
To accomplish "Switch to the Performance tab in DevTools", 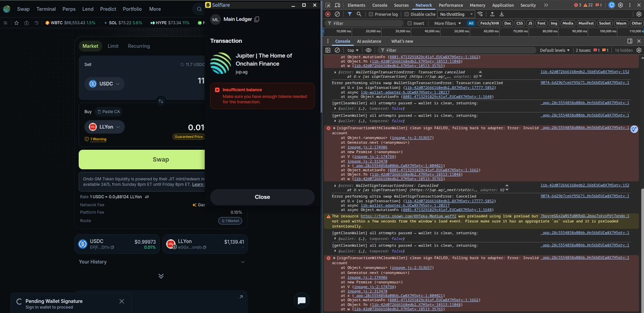I will [x=451, y=5].
